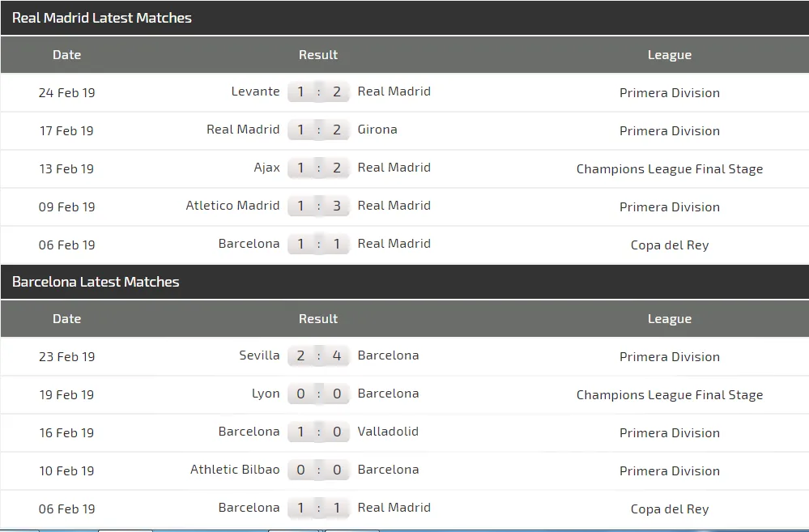Click the 1:3 score of Atletico Madrid match
This screenshot has width=809, height=532.
point(318,206)
